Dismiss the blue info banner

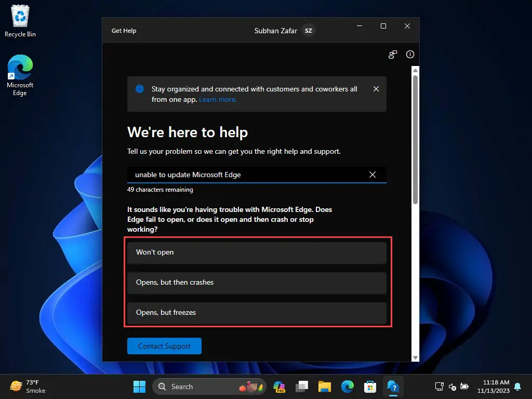coord(376,89)
